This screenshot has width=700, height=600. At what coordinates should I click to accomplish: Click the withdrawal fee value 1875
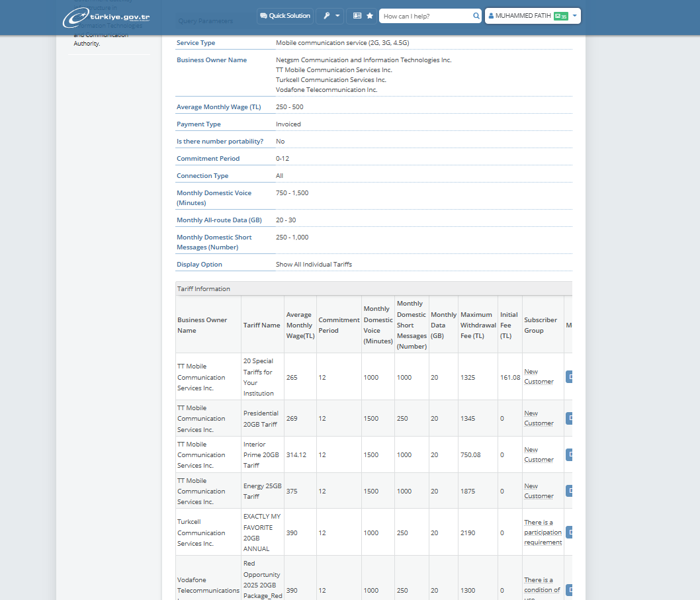(468, 491)
